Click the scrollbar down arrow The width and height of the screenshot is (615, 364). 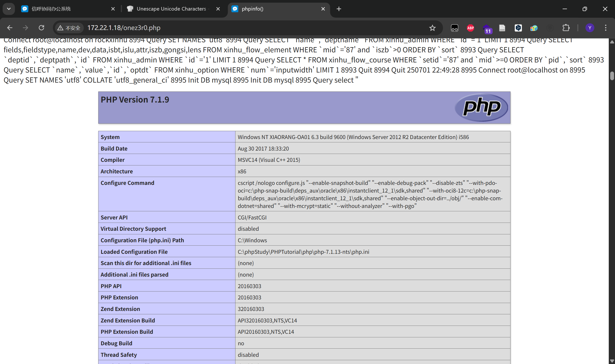click(x=612, y=361)
